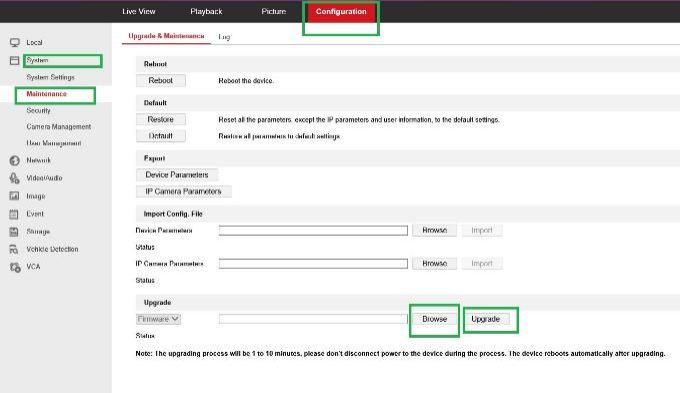Click Import for IP Camera Parameters
This screenshot has width=680, height=393.
(x=482, y=264)
